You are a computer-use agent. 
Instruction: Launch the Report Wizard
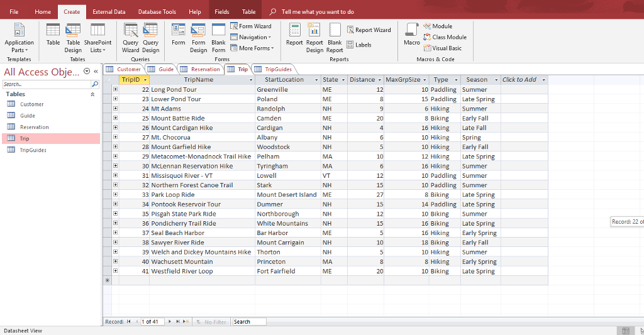click(x=369, y=30)
